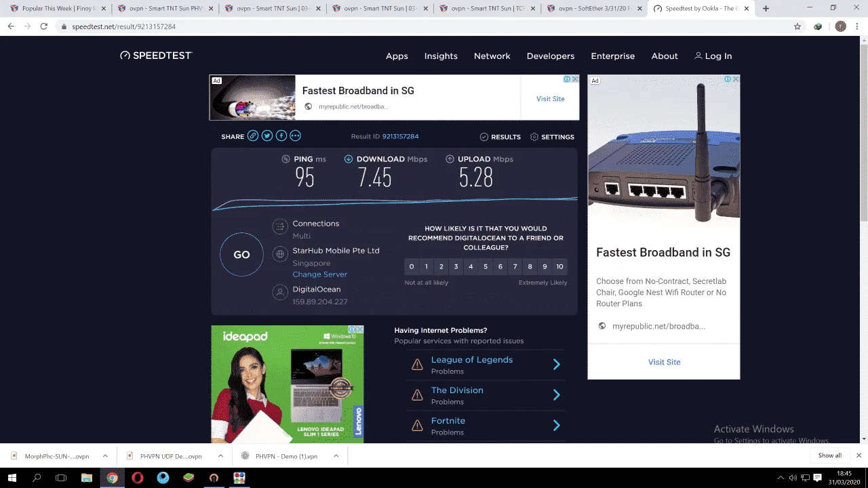Viewport: 868px width, 488px height.
Task: Open the RESULTS page
Action: pos(500,137)
